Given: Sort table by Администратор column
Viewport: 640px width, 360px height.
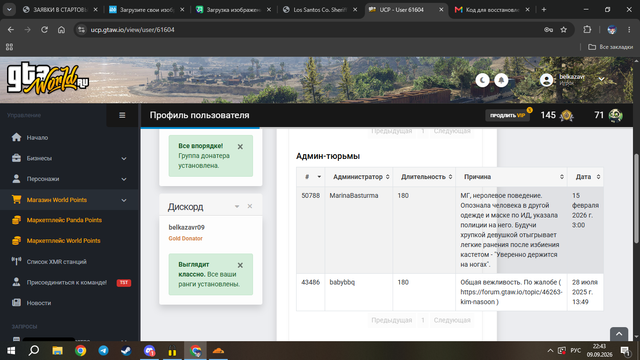Looking at the screenshot, I should coord(359,177).
